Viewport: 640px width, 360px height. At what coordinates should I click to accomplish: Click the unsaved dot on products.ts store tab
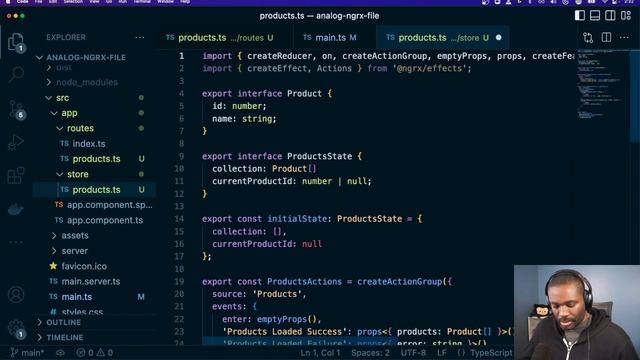click(498, 38)
